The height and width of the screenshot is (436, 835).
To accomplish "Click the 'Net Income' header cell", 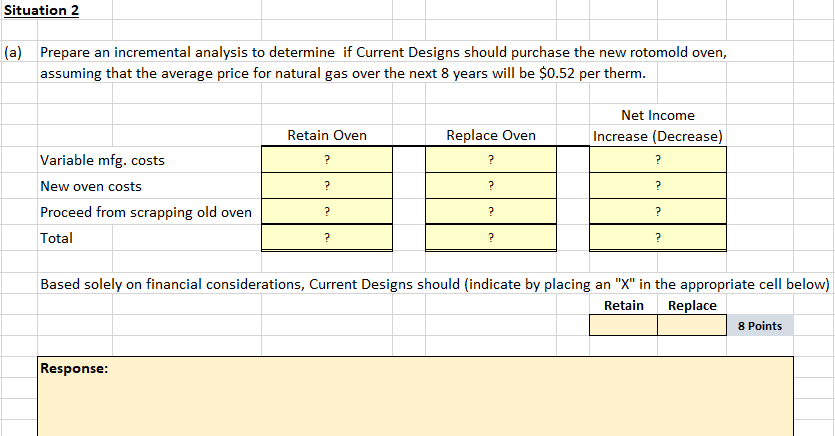I will pos(658,115).
